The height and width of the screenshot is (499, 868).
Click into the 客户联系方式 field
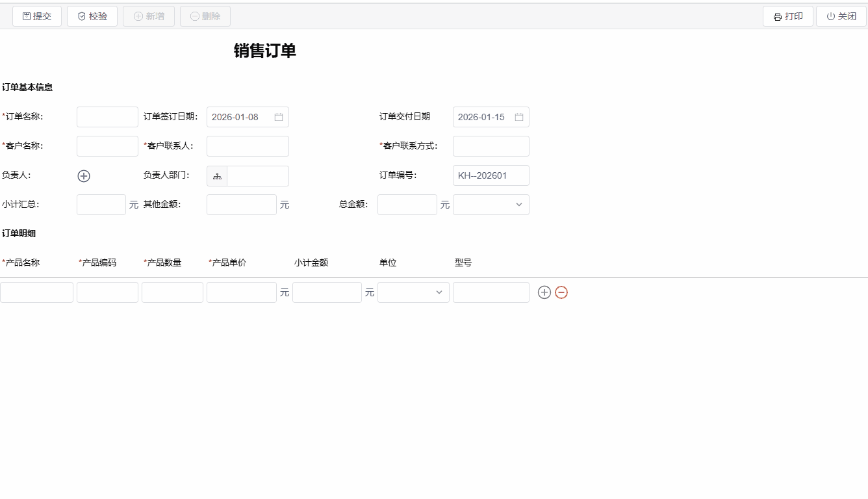[x=491, y=146]
